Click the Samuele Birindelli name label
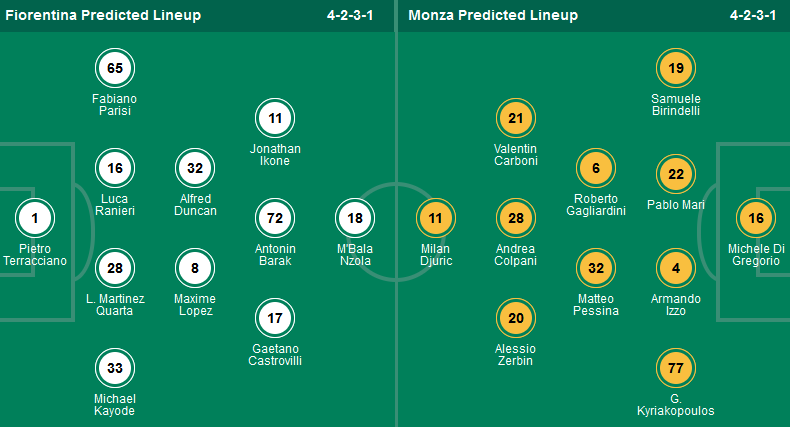Screen dimensions: 790x427 (x=675, y=105)
